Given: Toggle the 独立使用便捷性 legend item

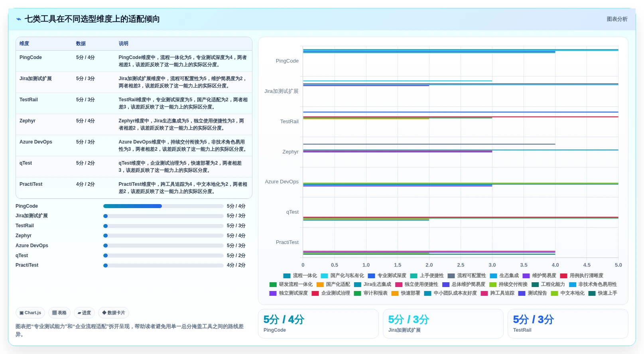Looking at the screenshot, I should coord(417,284).
